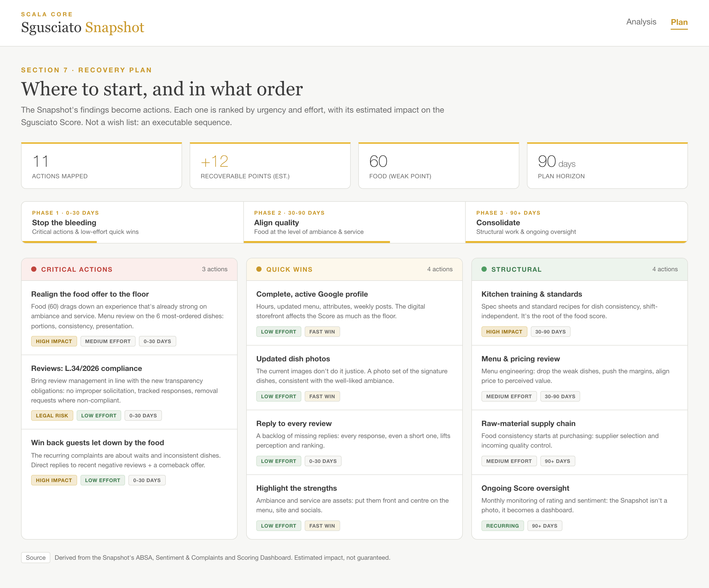Click Low Effort tag under Reply to every review
Image resolution: width=709 pixels, height=588 pixels.
(x=279, y=461)
